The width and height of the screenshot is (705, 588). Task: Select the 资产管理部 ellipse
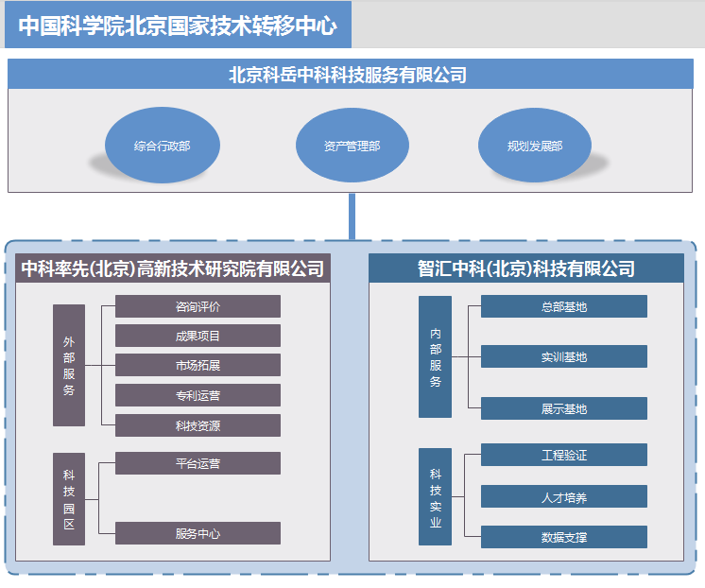pos(352,147)
